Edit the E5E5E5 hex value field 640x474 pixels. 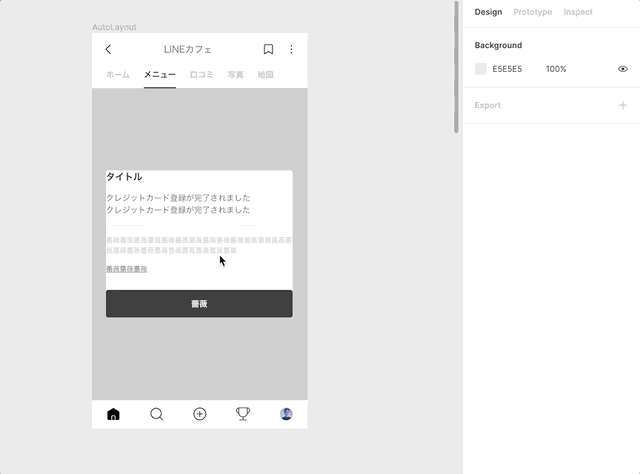[507, 69]
